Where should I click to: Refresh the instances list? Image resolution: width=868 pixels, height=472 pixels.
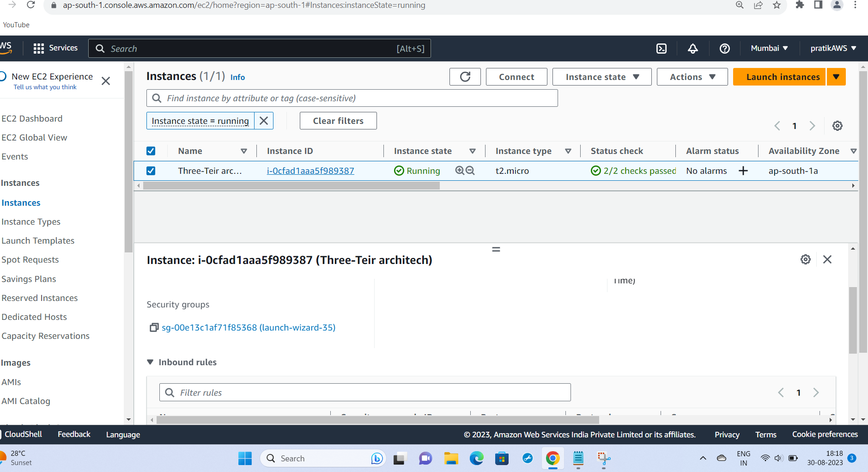(465, 76)
